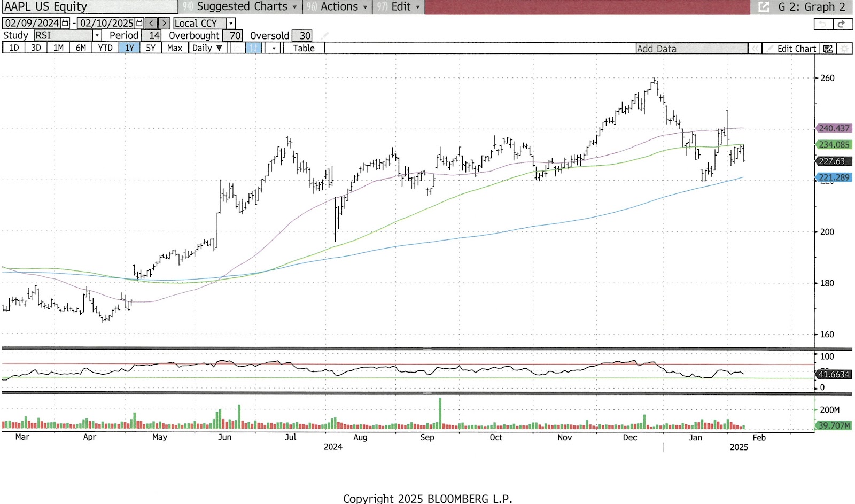Open chart settings gear
This screenshot has width=855, height=504.
(844, 49)
